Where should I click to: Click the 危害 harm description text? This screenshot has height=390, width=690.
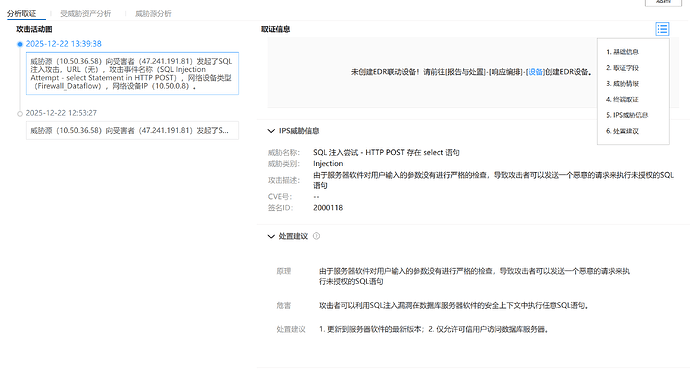coord(454,305)
